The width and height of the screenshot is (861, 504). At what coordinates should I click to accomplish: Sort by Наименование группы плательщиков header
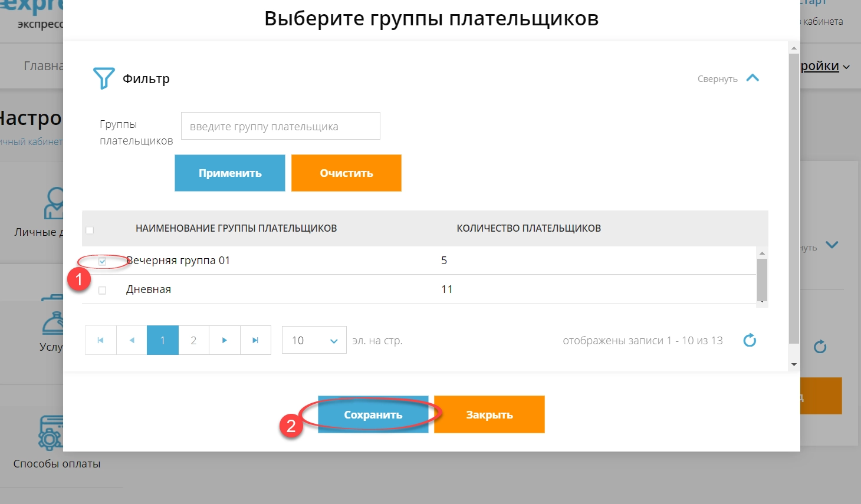236,228
